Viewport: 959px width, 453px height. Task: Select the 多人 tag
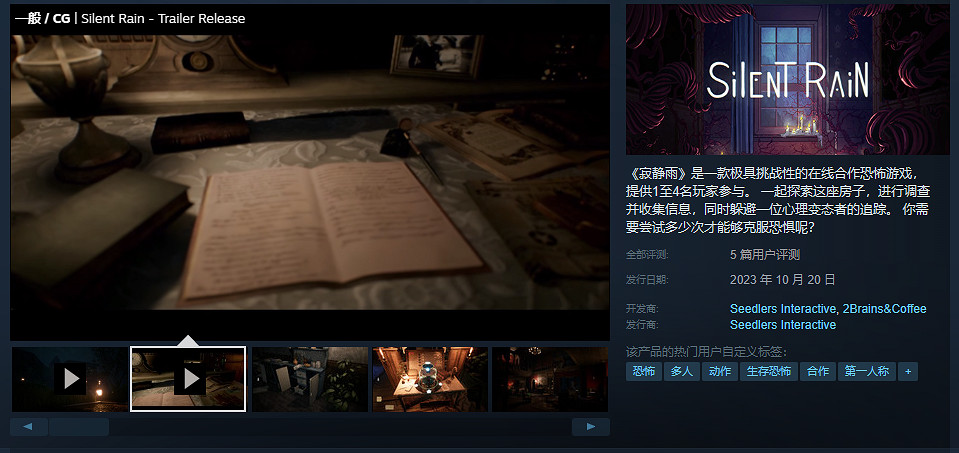tap(682, 371)
